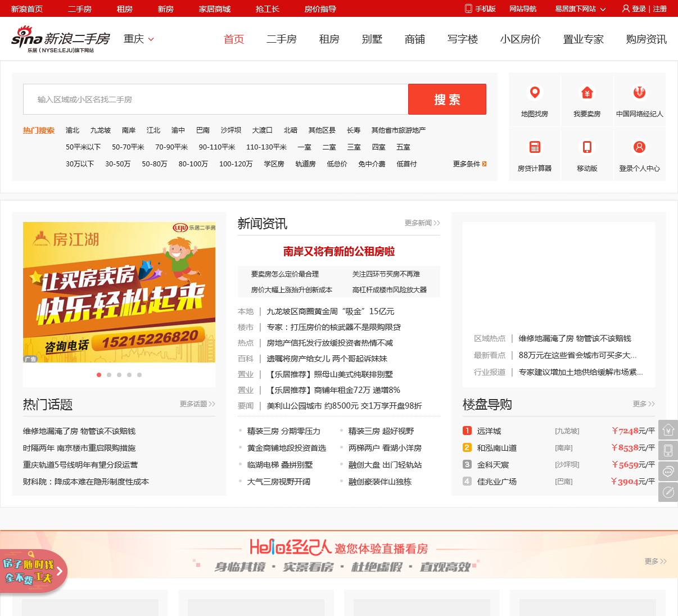The width and height of the screenshot is (678, 616).
Task: Open the 更多新闻 link
Action: (x=422, y=223)
